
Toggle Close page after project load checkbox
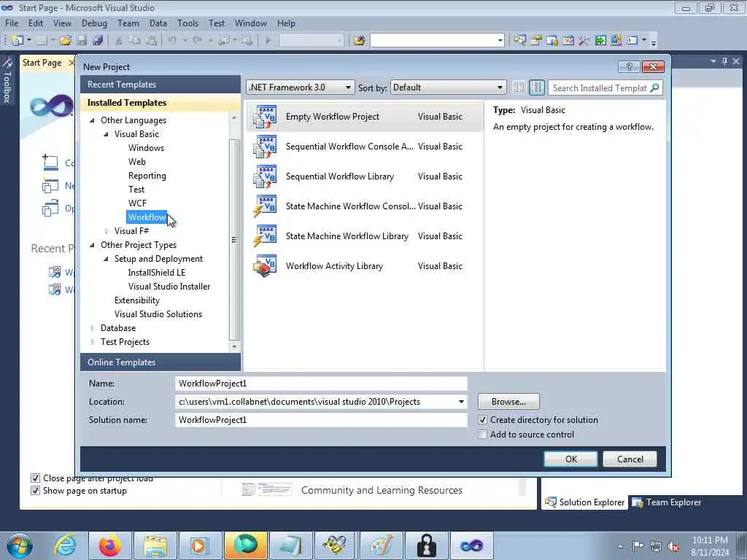[x=35, y=478]
